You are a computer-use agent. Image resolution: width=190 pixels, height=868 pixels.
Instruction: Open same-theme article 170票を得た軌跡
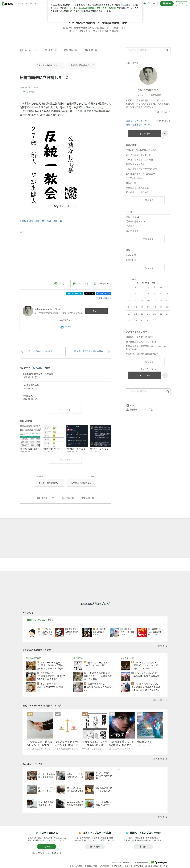pos(31,385)
